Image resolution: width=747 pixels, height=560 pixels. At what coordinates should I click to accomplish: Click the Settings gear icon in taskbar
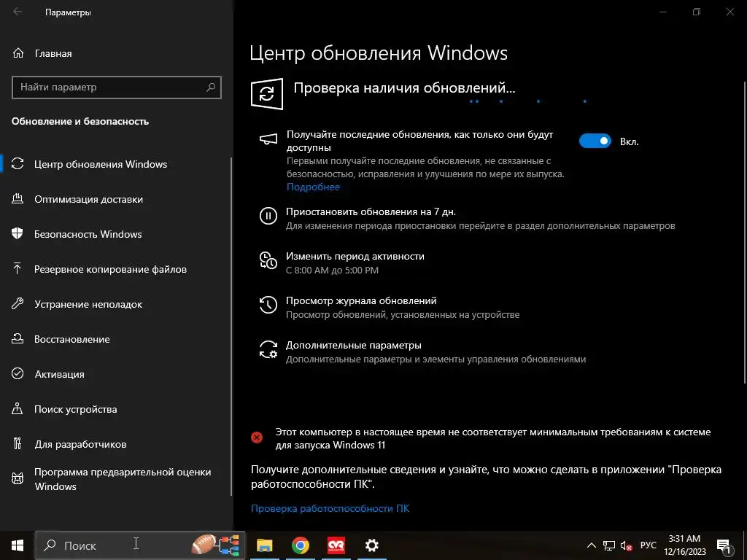pos(371,545)
